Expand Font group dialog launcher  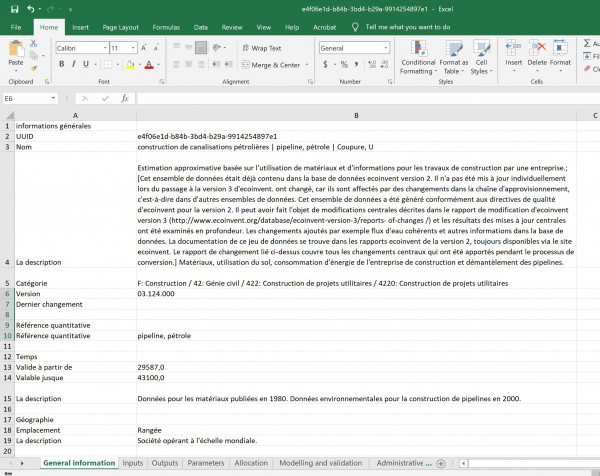pyautogui.click(x=162, y=82)
